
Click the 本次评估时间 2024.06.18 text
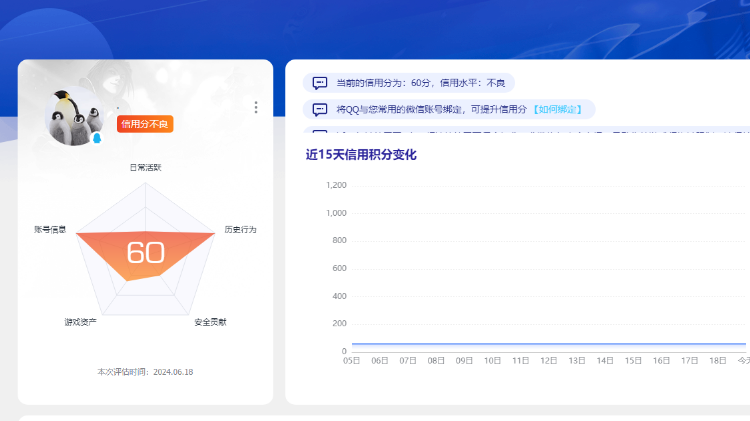(145, 372)
